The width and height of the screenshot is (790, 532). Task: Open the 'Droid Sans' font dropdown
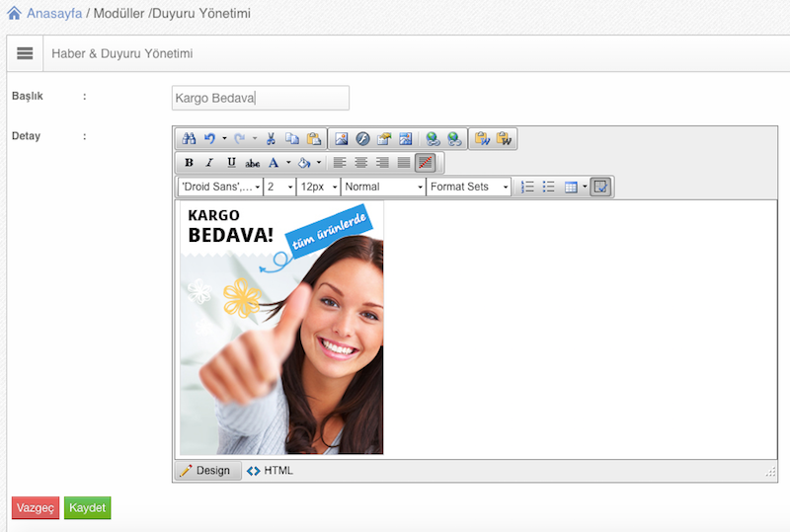(220, 187)
